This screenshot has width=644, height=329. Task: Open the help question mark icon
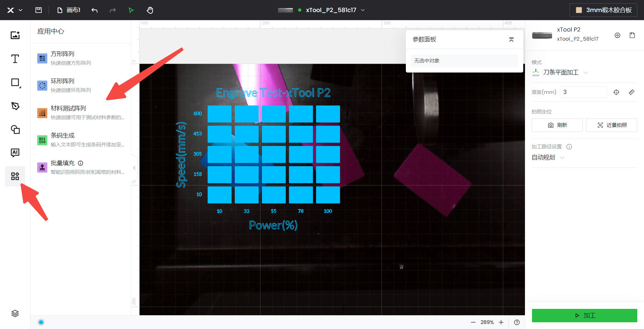click(x=517, y=322)
